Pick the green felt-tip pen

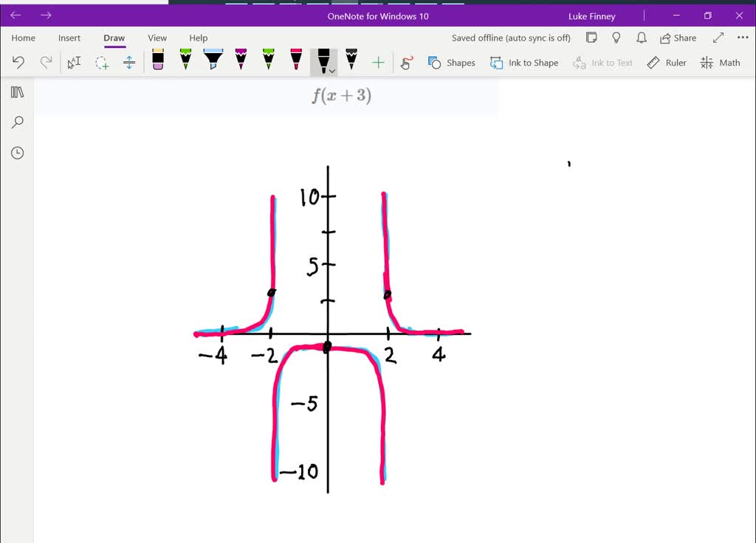pos(185,62)
